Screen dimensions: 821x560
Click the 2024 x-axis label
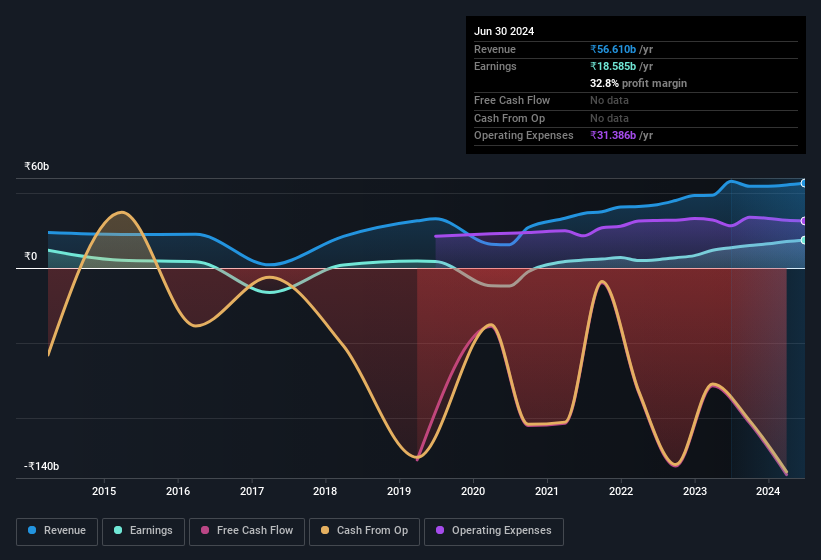click(x=768, y=491)
